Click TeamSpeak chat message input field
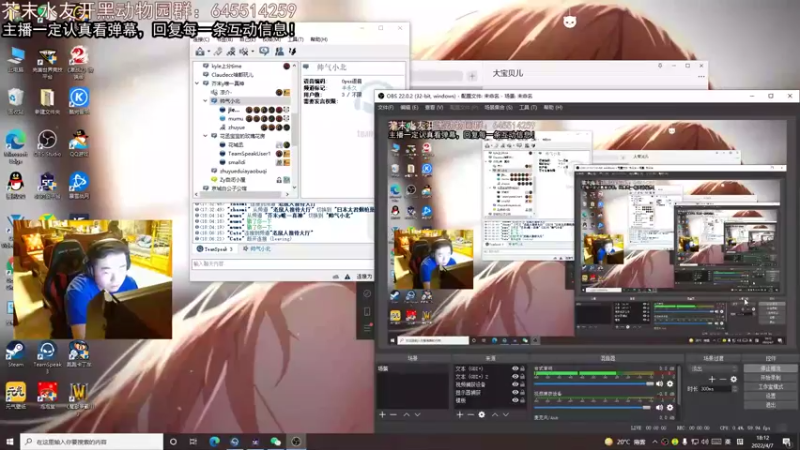Image resolution: width=800 pixels, height=450 pixels. click(x=282, y=264)
